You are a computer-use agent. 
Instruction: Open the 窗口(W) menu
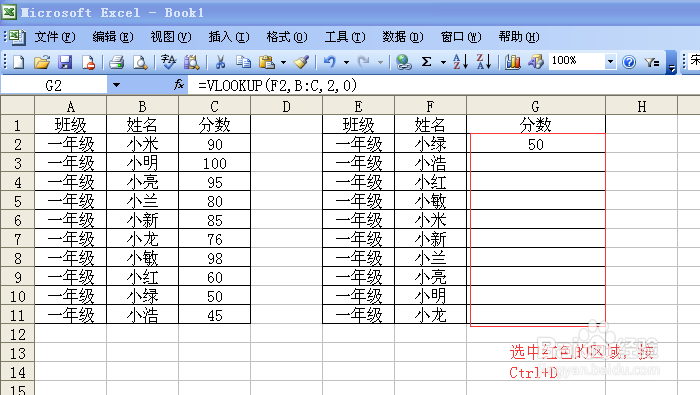click(x=461, y=37)
